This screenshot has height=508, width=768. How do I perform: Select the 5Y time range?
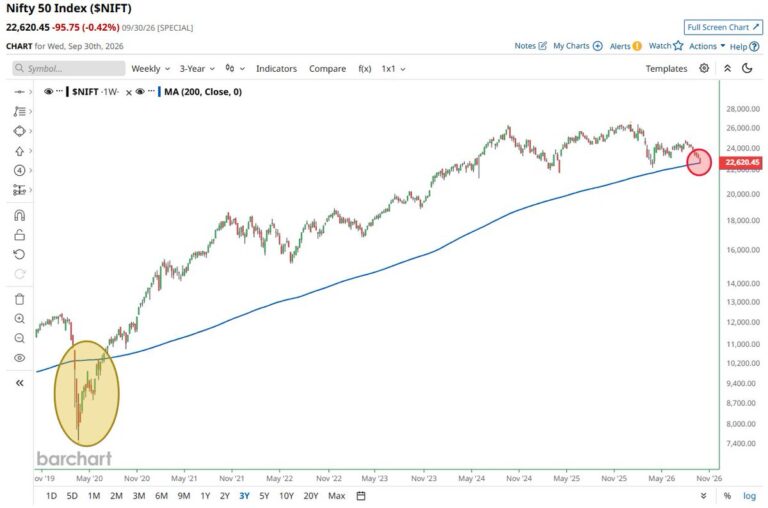tap(264, 496)
